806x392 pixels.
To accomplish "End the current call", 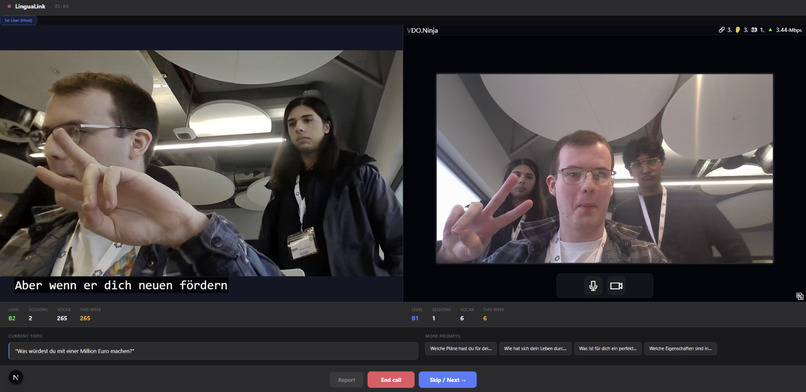I will 391,380.
